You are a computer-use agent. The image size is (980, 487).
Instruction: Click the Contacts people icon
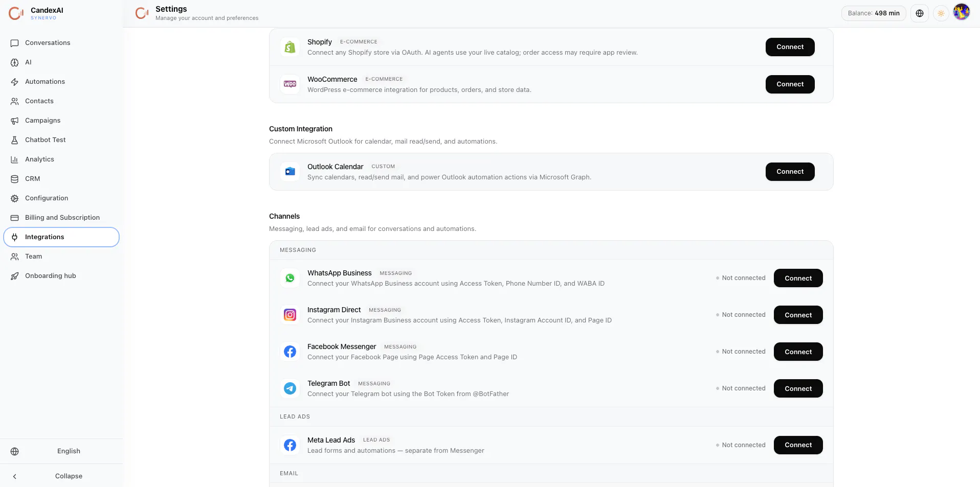pos(15,101)
